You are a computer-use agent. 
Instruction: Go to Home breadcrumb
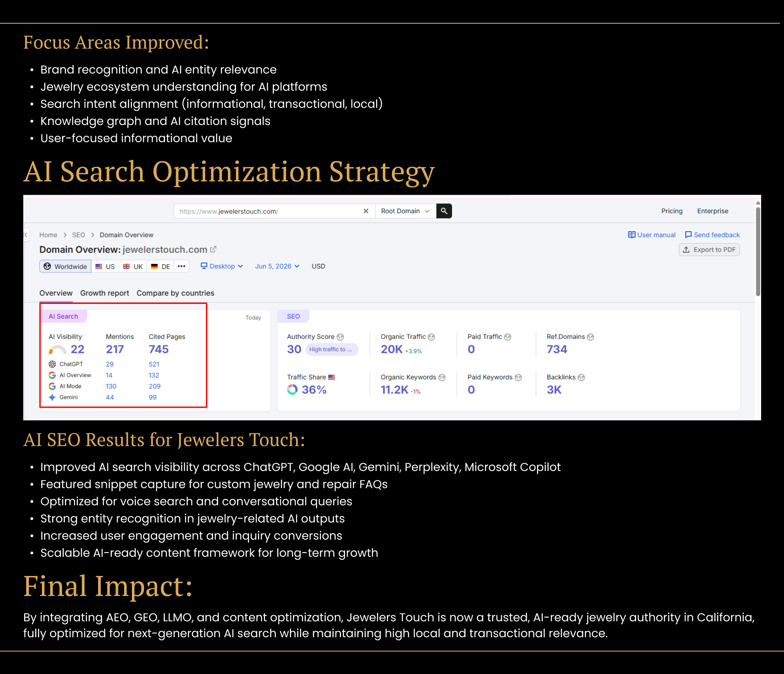48,235
